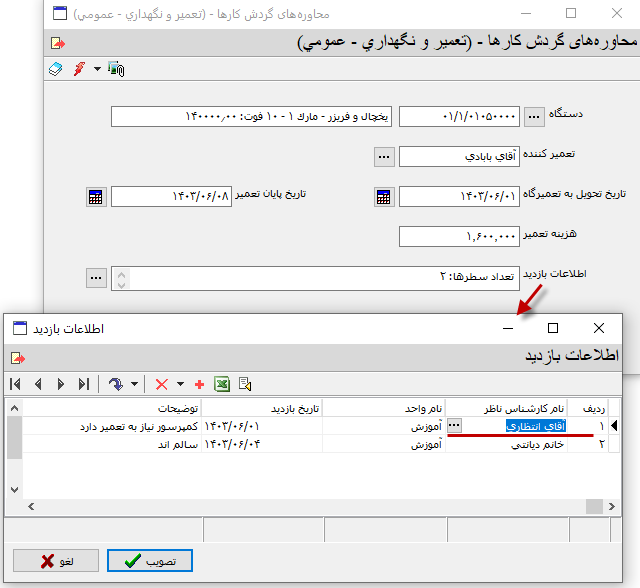Click the red X delete row icon

click(x=162, y=384)
